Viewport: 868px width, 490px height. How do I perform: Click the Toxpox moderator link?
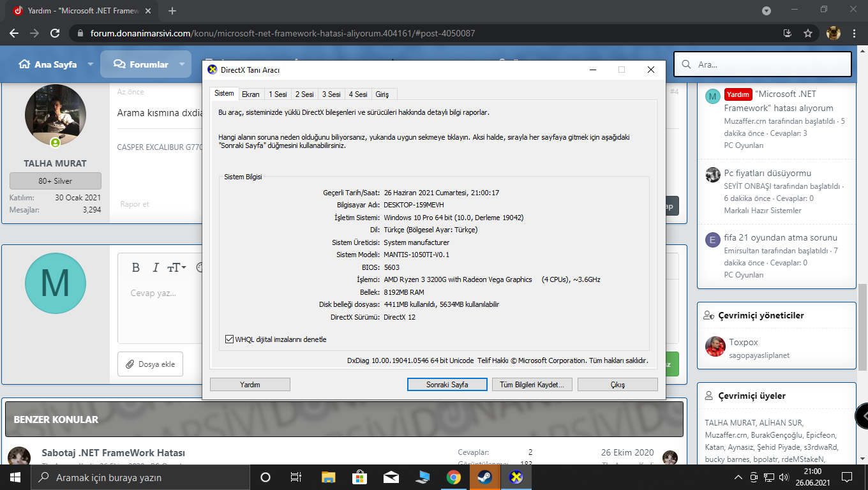pyautogui.click(x=744, y=342)
